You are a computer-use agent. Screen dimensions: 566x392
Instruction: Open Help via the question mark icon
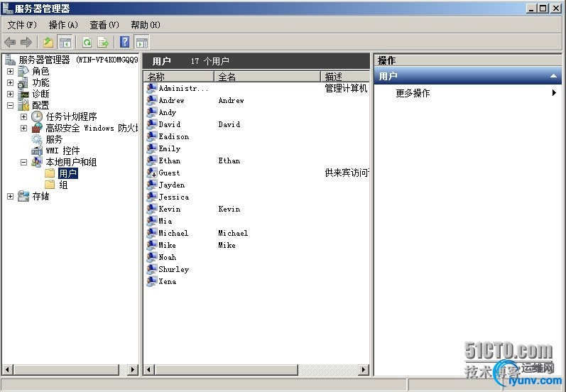[124, 42]
